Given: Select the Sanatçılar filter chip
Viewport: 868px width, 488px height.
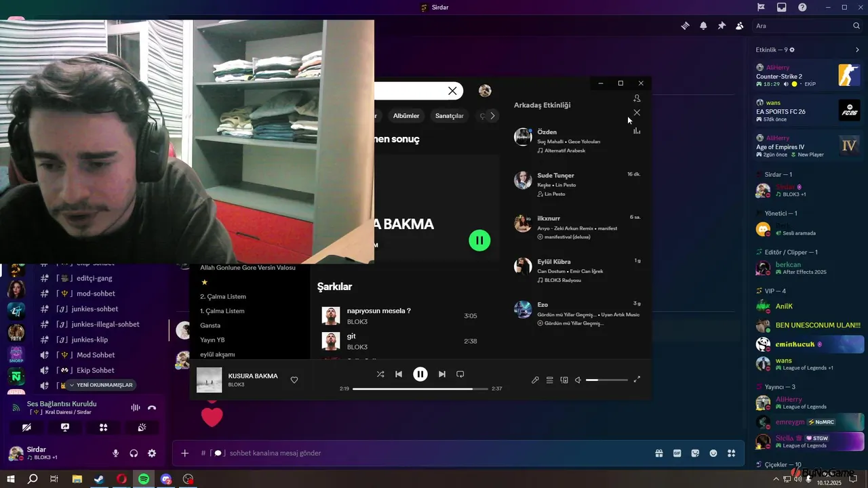Looking at the screenshot, I should point(450,116).
